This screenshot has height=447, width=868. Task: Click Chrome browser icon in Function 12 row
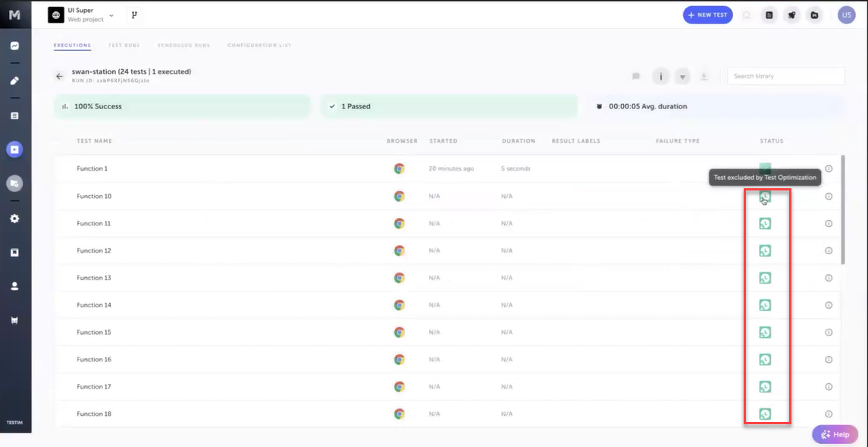point(399,251)
